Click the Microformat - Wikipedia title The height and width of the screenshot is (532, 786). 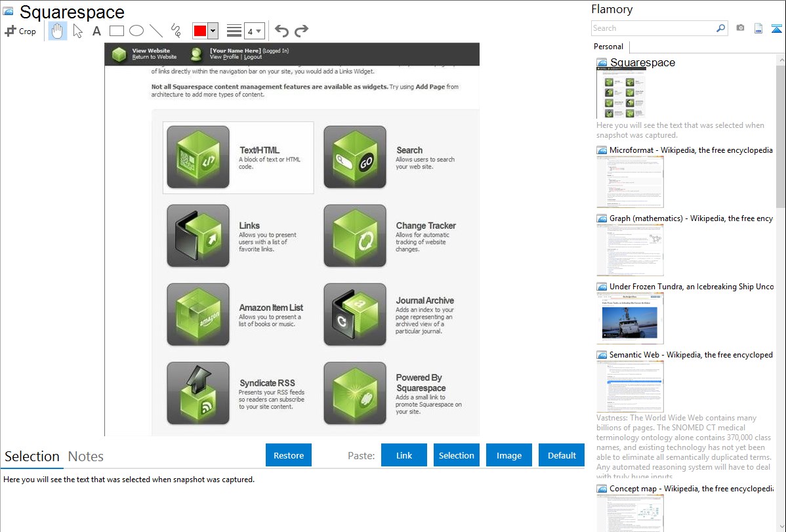click(x=691, y=150)
